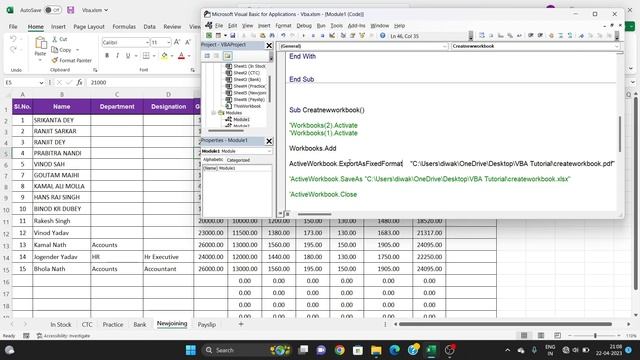Click the red Font Color button

[x=182, y=56]
